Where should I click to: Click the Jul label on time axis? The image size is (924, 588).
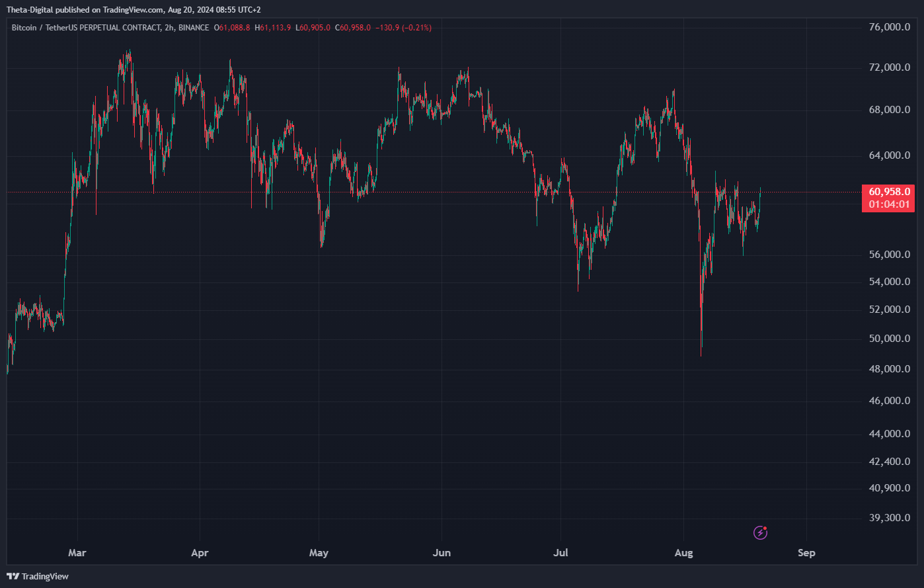[561, 553]
